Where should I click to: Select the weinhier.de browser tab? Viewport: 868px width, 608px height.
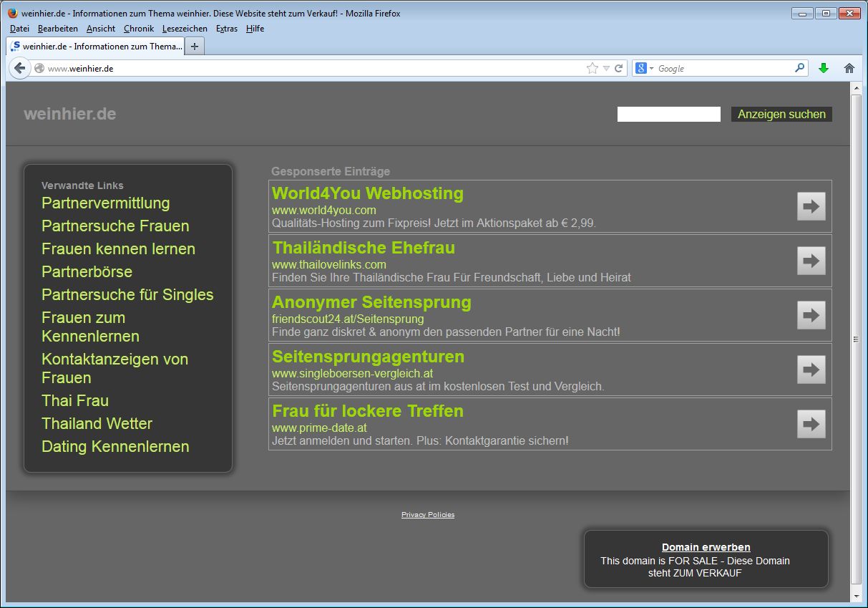point(96,47)
